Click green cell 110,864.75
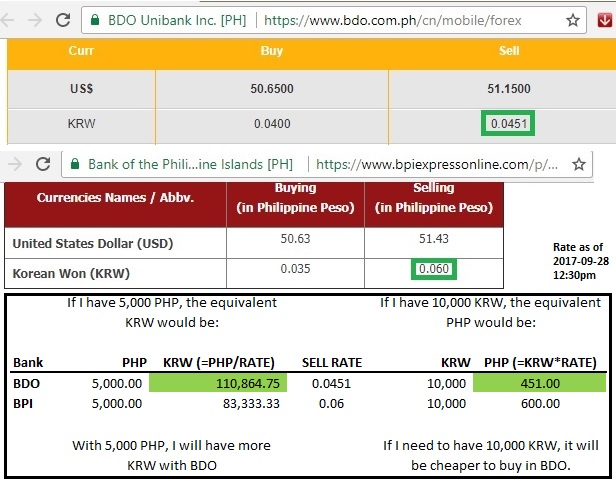The width and height of the screenshot is (616, 485). click(x=218, y=383)
